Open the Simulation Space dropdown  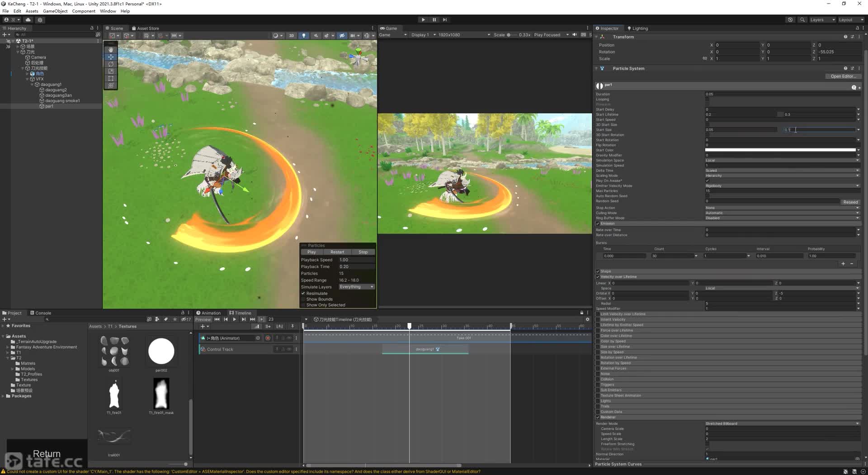pyautogui.click(x=782, y=161)
